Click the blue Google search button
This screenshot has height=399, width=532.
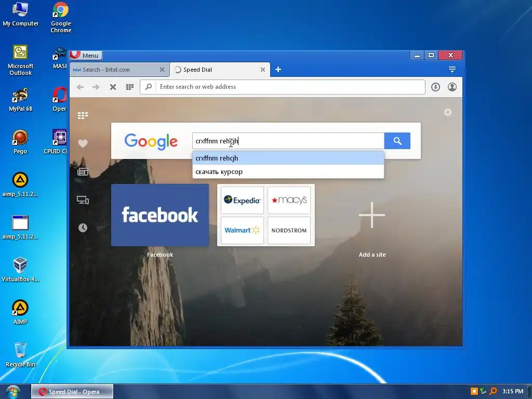point(397,141)
